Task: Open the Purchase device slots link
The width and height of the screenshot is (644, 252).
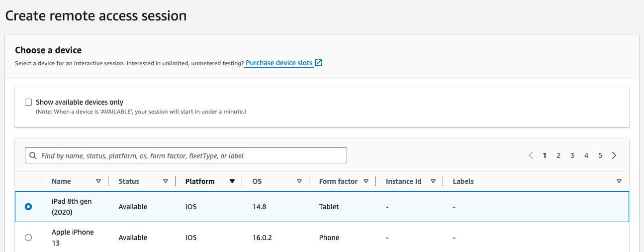Action: [x=279, y=63]
